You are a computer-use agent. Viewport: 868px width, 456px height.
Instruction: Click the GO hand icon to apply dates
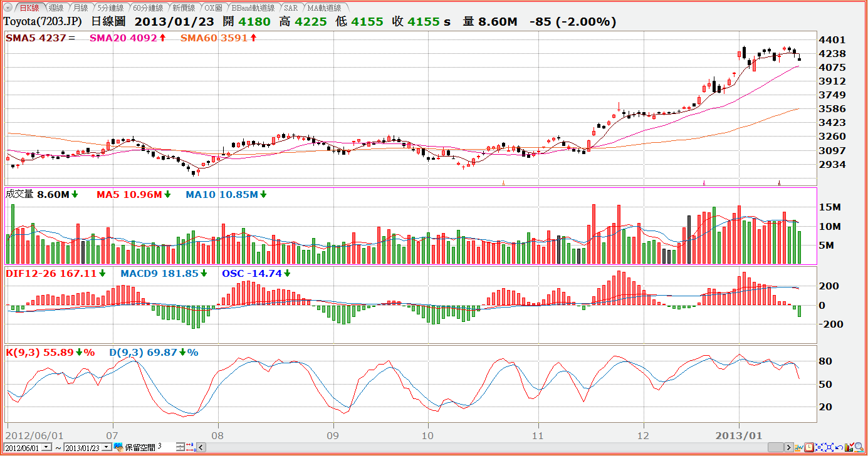coord(118,447)
